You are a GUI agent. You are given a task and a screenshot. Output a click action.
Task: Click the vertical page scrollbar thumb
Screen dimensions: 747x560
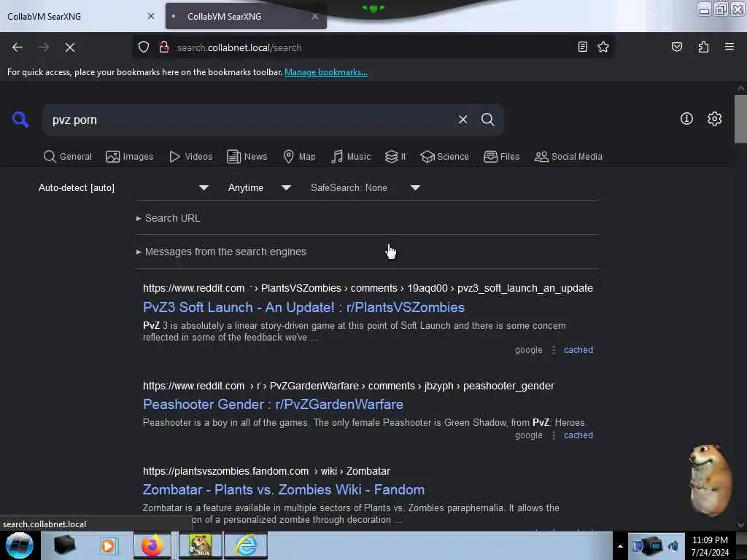coord(740,118)
